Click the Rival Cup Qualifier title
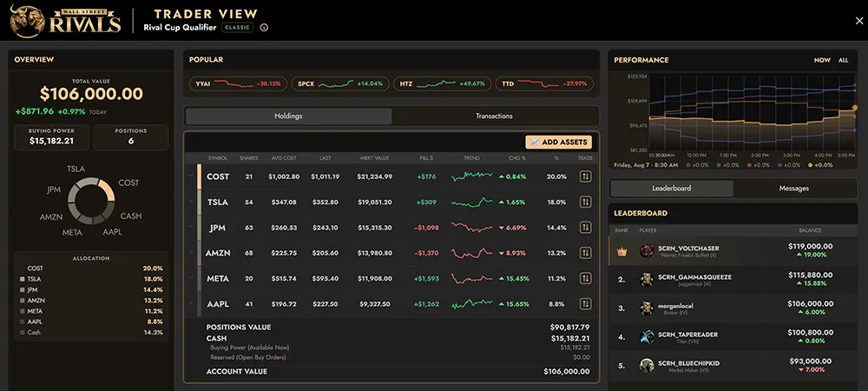Screen dimensions: 868x391 [180, 27]
